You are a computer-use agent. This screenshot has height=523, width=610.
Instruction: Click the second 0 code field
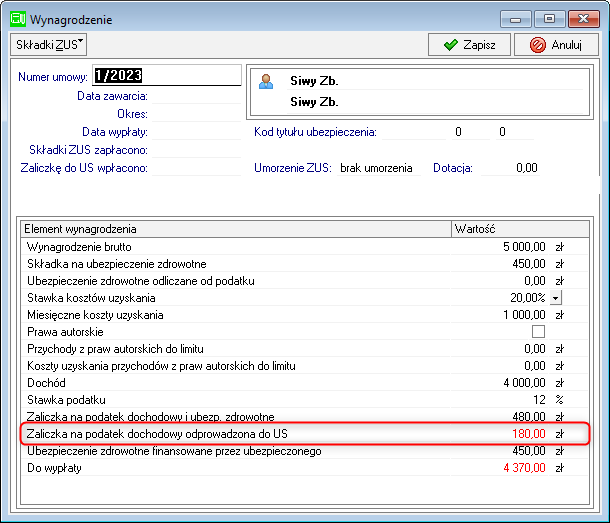[514, 132]
